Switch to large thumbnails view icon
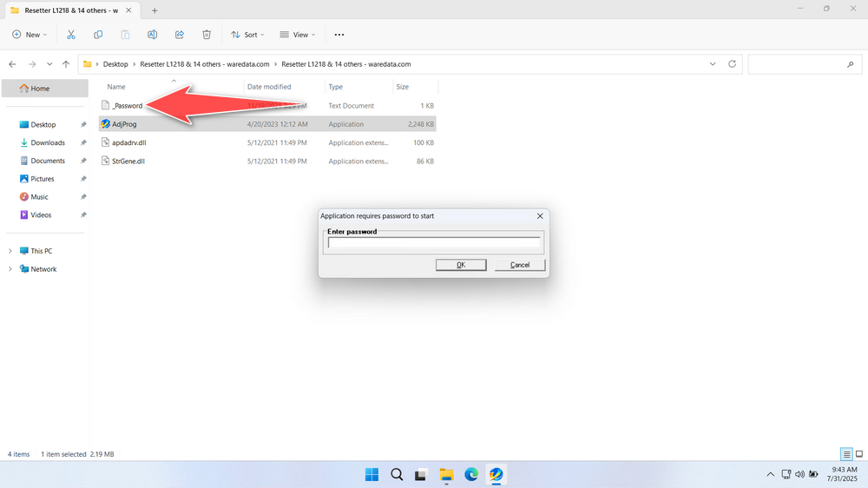 point(859,454)
